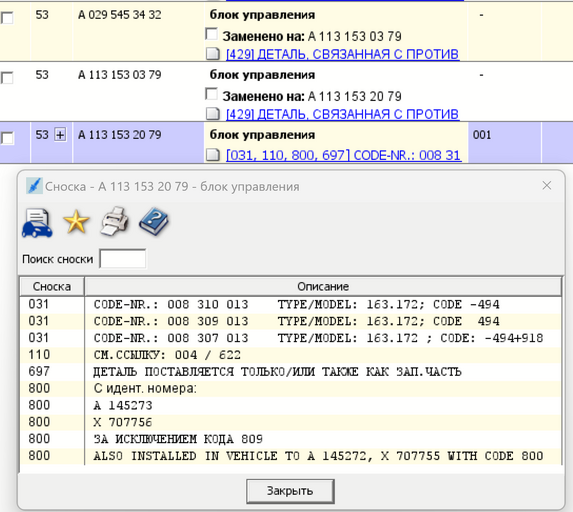Tick the 'Заменено на: A 113 153 03 79' checkbox
Screen dimensions: 573x512
(212, 34)
